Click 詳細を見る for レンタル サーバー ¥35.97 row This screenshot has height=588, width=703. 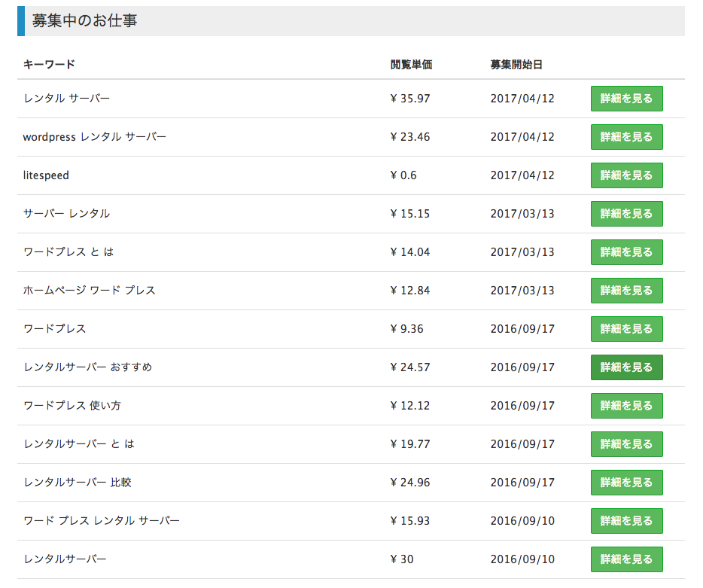626,99
